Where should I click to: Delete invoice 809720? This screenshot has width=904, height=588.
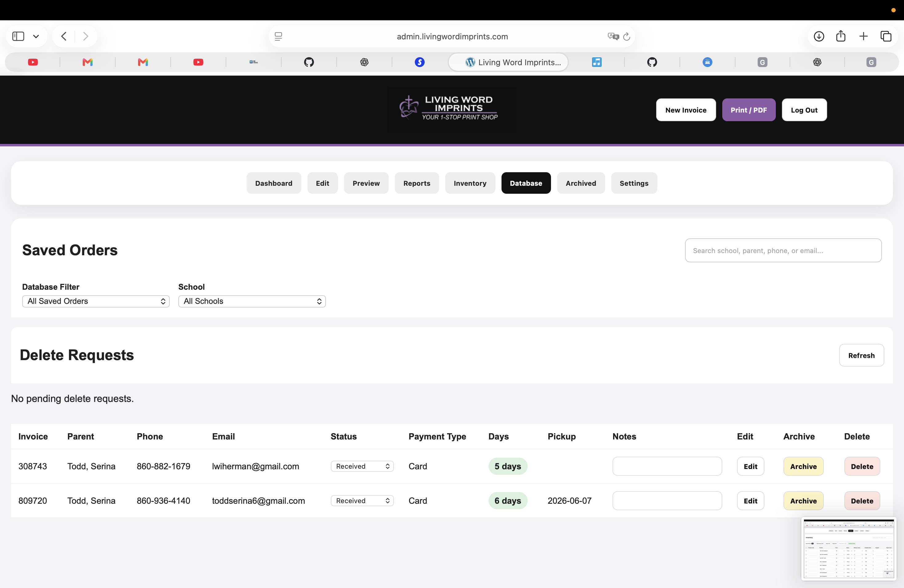(x=862, y=501)
